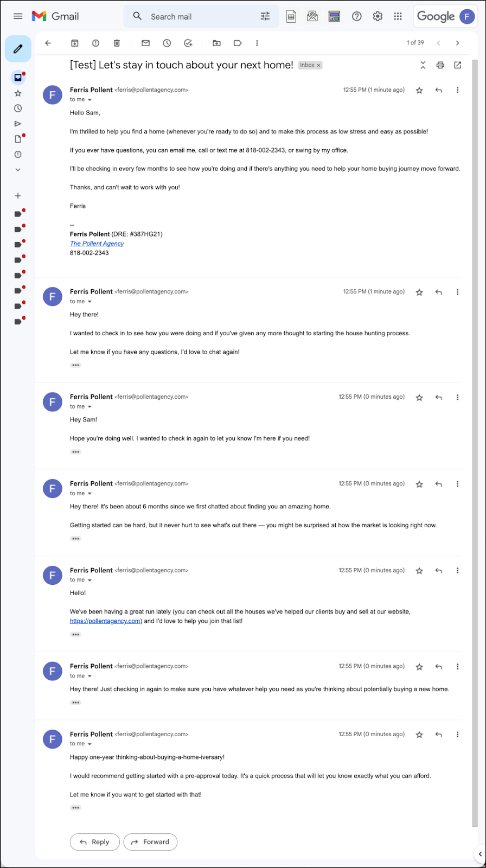Viewport: 486px width, 868px height.
Task: Open The Pollent Agency signature link
Action: click(97, 244)
